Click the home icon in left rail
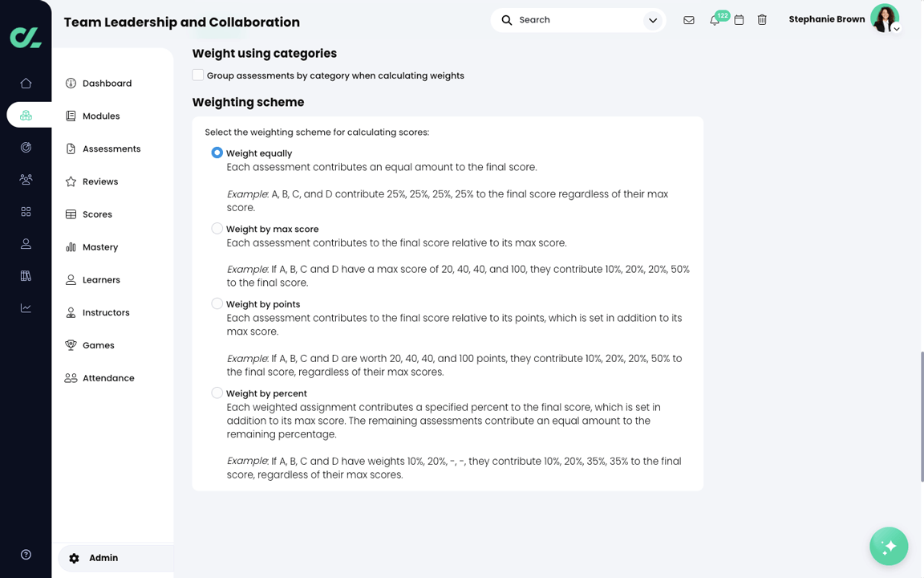The height and width of the screenshot is (578, 924). click(x=26, y=83)
